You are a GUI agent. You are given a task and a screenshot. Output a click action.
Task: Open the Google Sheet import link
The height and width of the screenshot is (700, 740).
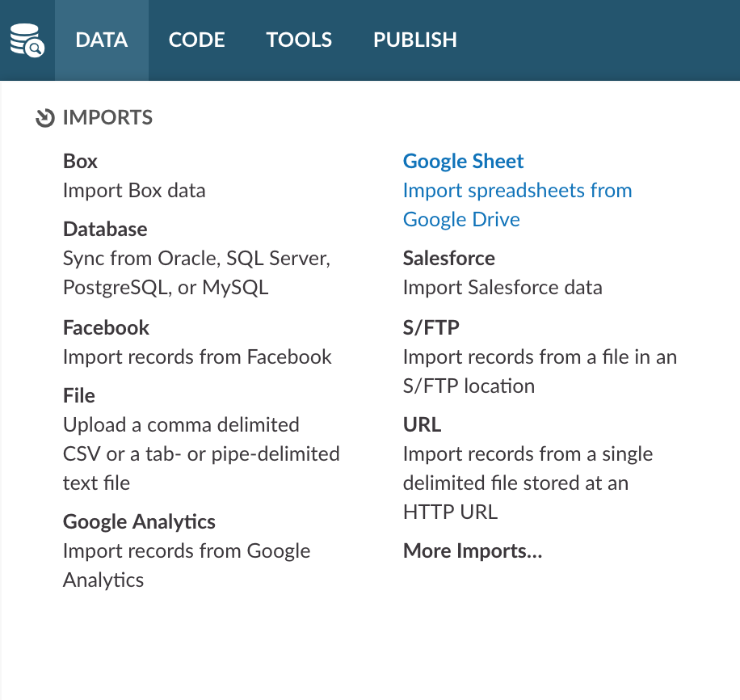click(463, 162)
